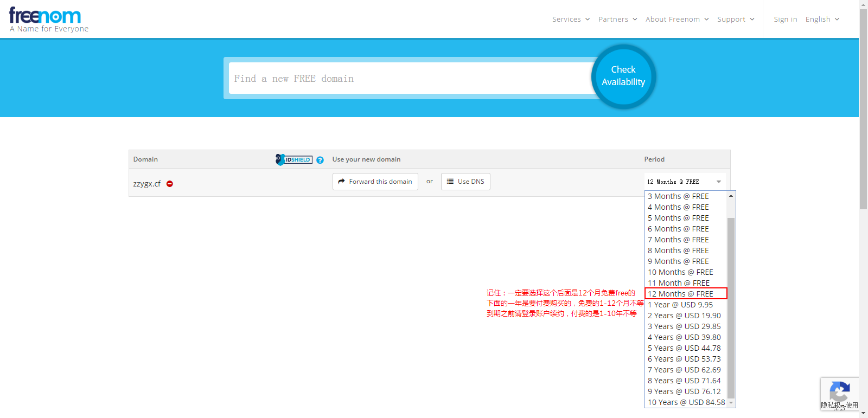Click the Check Availability button

(623, 76)
